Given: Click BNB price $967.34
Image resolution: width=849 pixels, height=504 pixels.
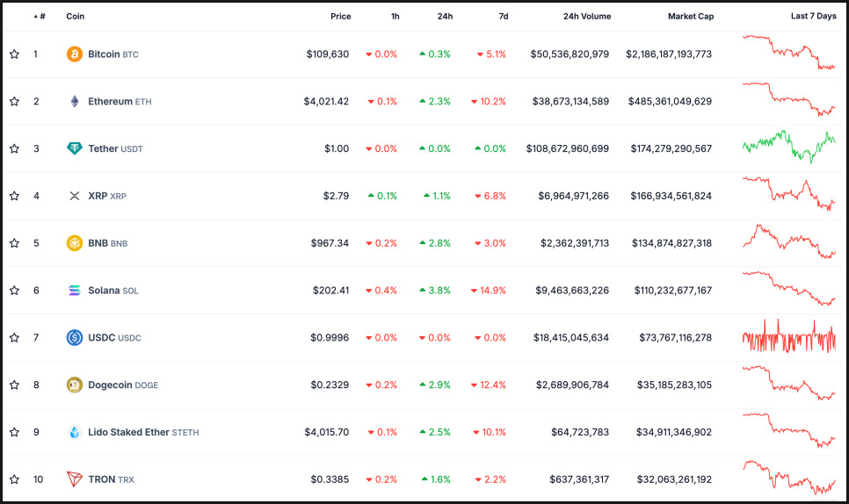Looking at the screenshot, I should click(330, 243).
